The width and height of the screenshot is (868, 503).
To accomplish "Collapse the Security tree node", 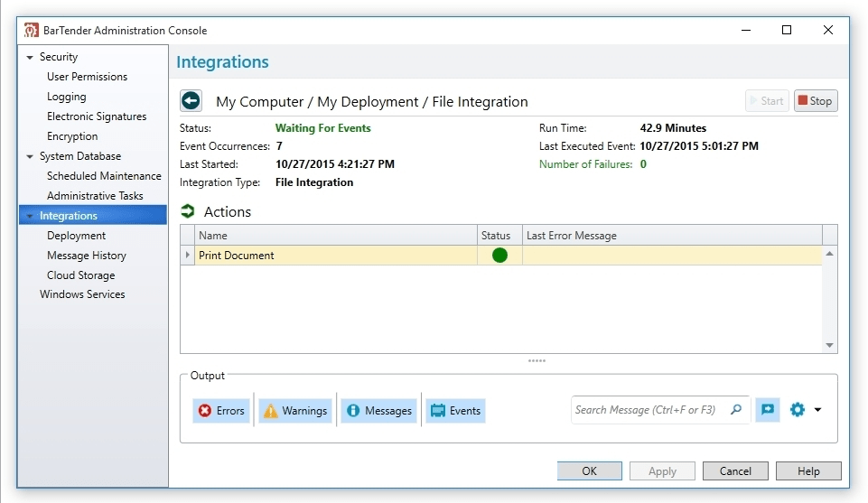I will coord(30,57).
